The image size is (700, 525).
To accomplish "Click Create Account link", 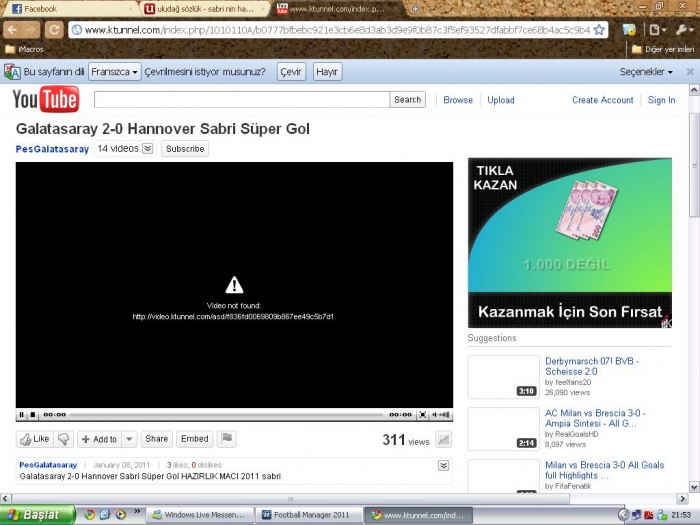I will (603, 100).
